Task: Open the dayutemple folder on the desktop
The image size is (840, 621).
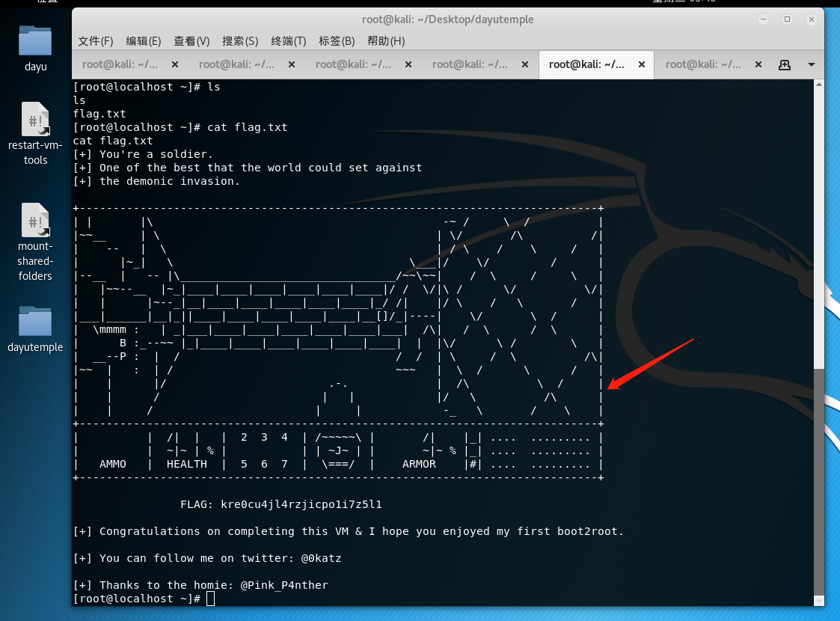Action: (x=35, y=325)
